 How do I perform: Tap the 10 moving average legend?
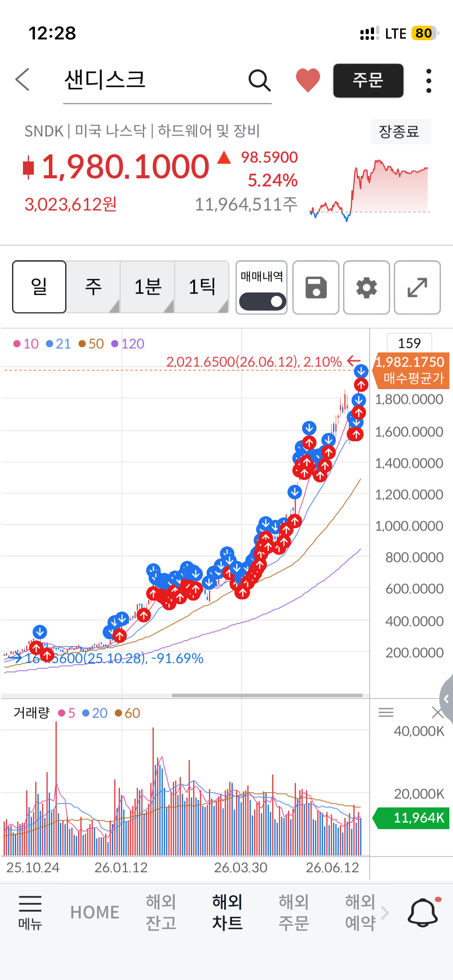pyautogui.click(x=26, y=344)
